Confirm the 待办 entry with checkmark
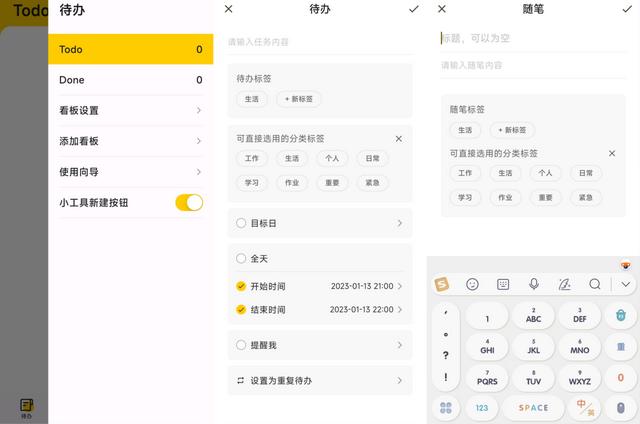The image size is (640, 424). [x=413, y=9]
